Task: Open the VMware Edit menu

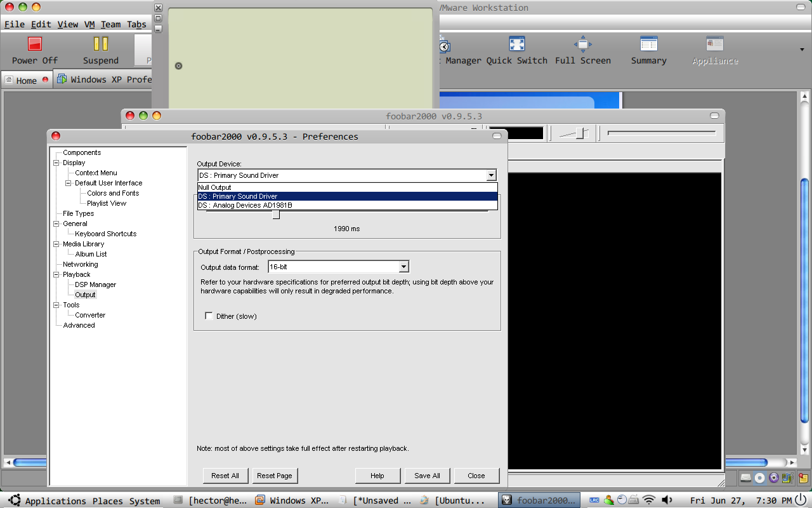Action: (41, 24)
